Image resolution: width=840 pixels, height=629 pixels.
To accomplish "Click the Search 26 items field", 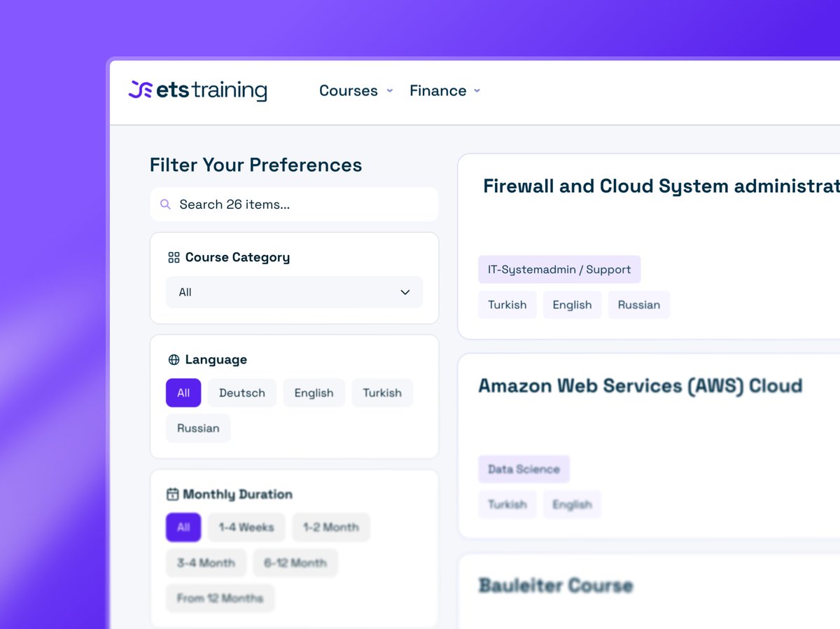I will tap(294, 205).
